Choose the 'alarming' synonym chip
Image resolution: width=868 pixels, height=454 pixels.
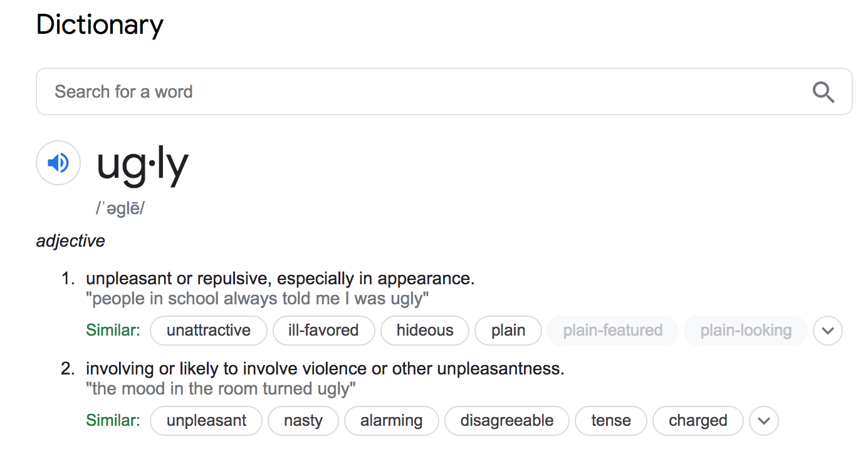tap(392, 421)
